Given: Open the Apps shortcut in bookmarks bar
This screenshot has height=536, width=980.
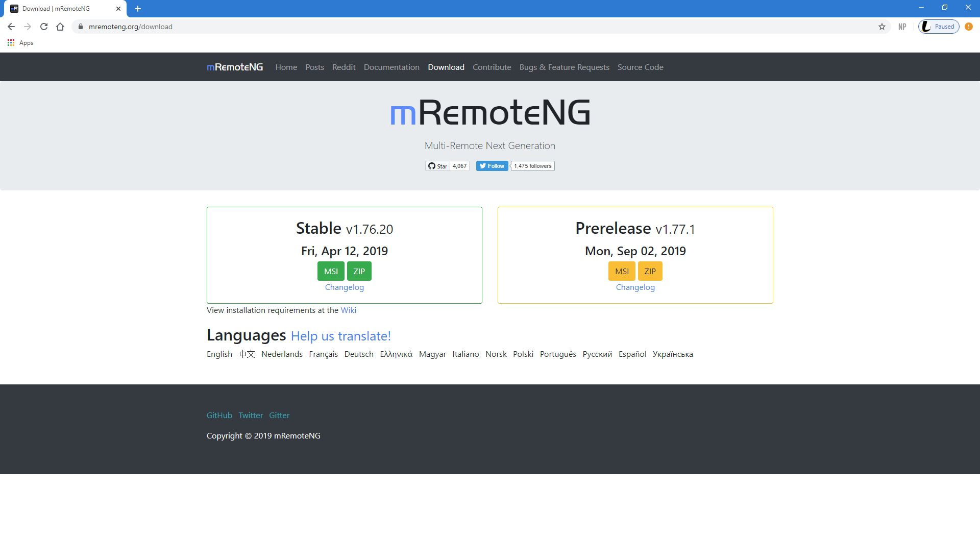Looking at the screenshot, I should click(x=20, y=43).
